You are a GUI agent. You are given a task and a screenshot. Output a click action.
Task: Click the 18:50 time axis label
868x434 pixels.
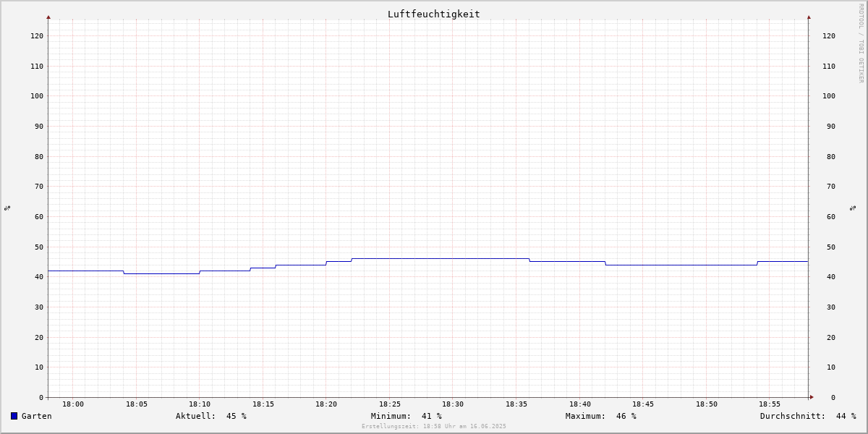pyautogui.click(x=707, y=404)
